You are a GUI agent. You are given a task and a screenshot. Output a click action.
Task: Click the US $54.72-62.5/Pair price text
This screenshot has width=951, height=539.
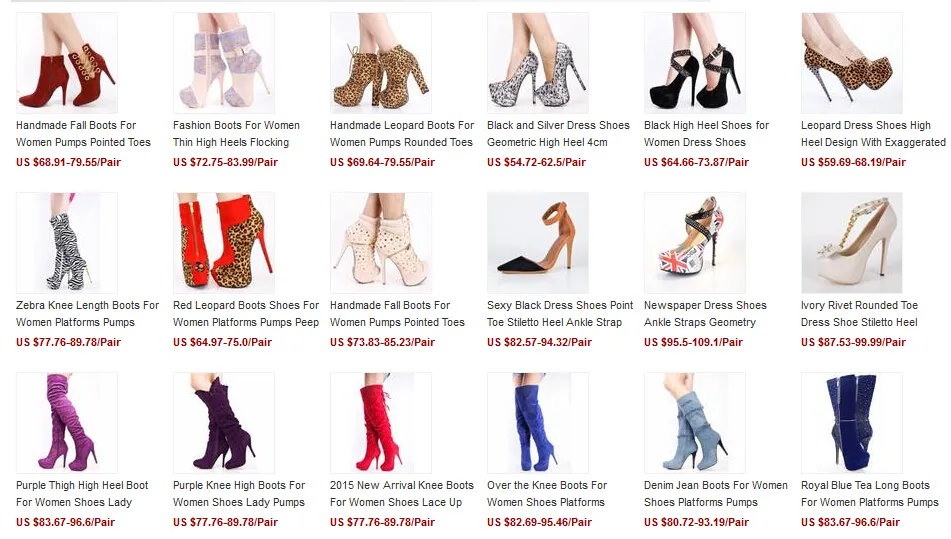click(536, 162)
